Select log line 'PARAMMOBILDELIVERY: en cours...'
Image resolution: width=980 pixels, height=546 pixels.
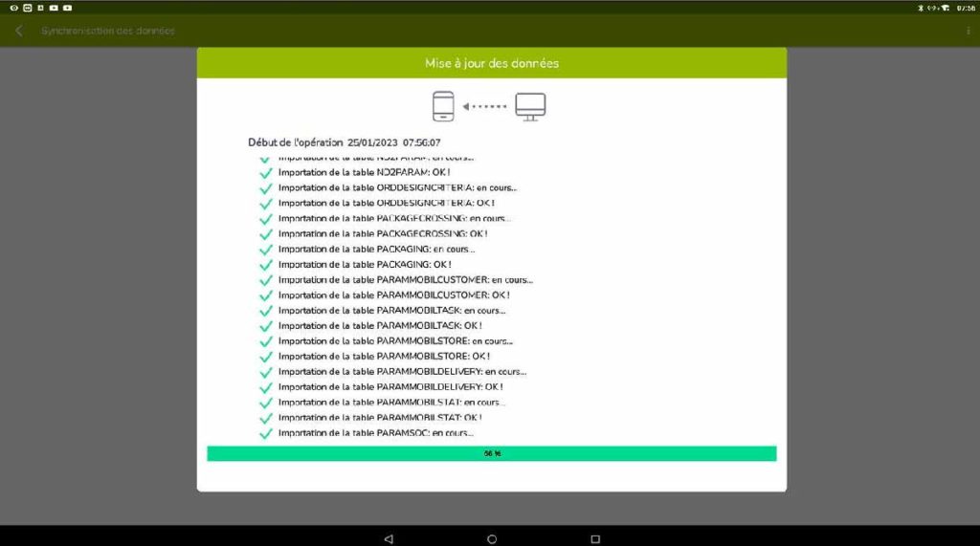tap(403, 371)
